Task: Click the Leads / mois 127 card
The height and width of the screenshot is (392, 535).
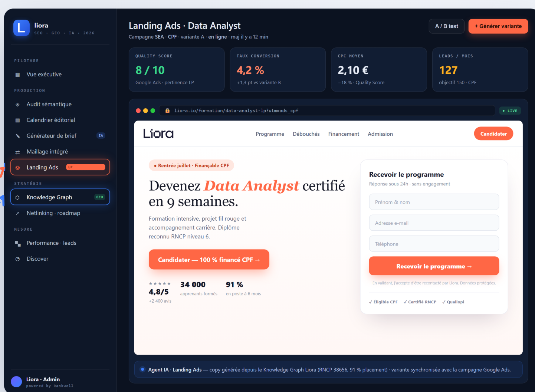Action: point(480,70)
